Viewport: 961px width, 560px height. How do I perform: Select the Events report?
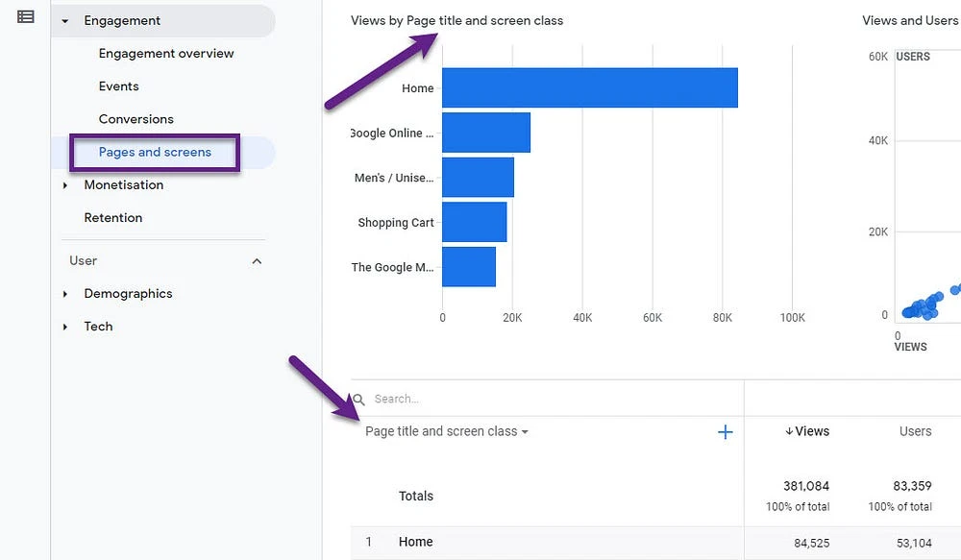pyautogui.click(x=118, y=85)
